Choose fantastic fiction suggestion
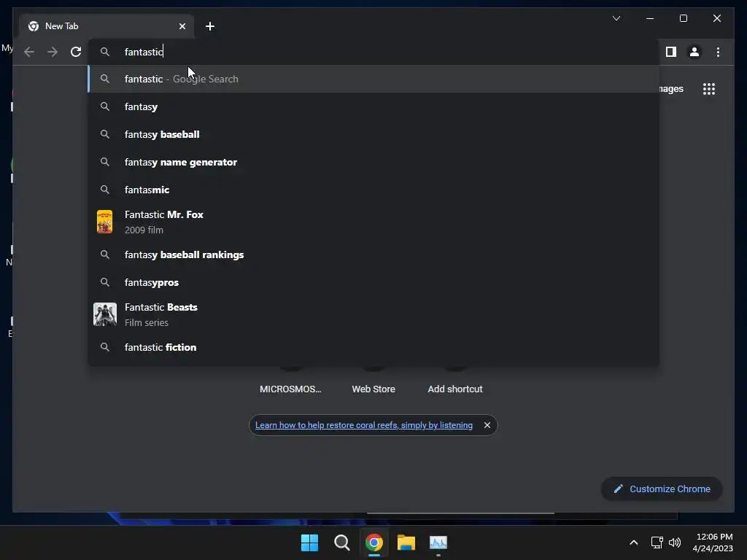This screenshot has width=747, height=560. tap(374, 347)
